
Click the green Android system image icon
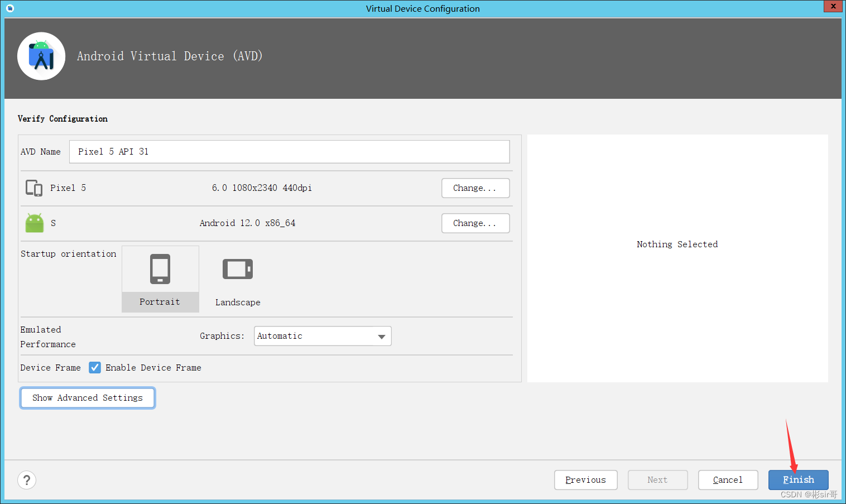click(x=35, y=223)
